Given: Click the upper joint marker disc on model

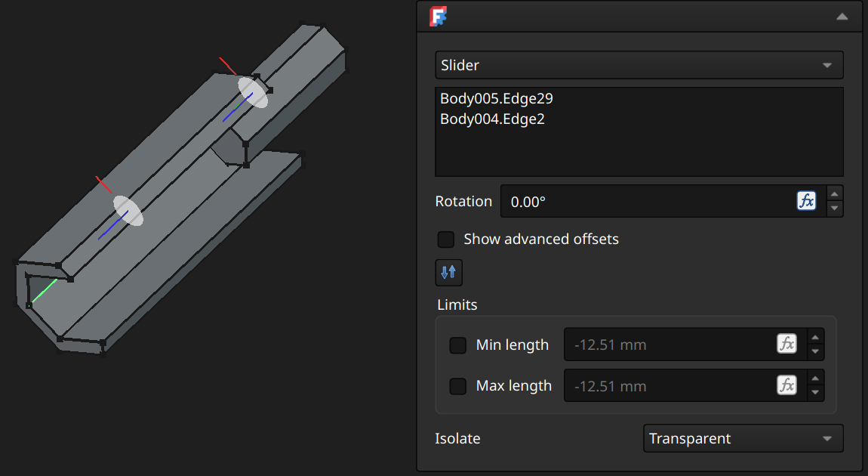Looking at the screenshot, I should [x=253, y=92].
